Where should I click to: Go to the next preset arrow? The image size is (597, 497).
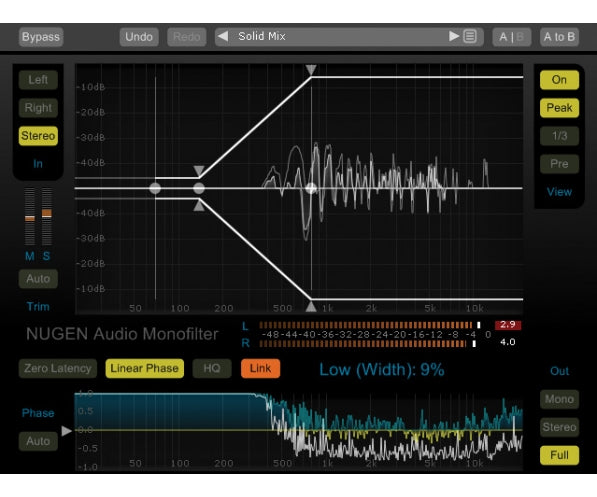[453, 37]
